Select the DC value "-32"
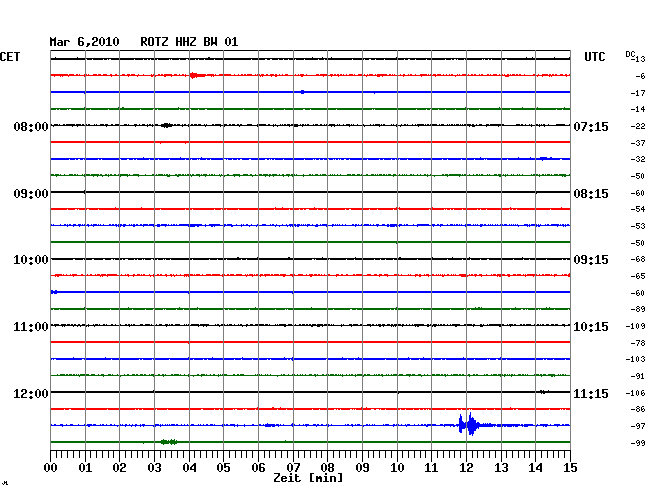The width and height of the screenshot is (650, 494). click(638, 160)
